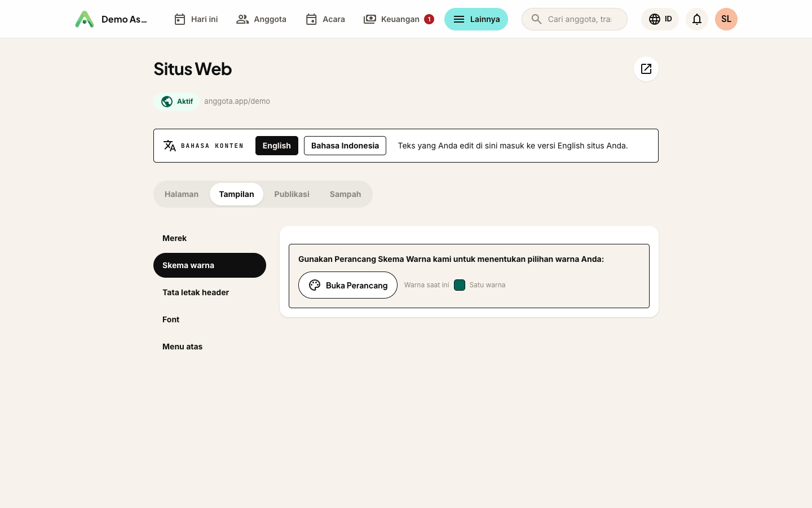Click the green globe Aktif status icon
Screen dimensions: 812x508
click(167, 102)
